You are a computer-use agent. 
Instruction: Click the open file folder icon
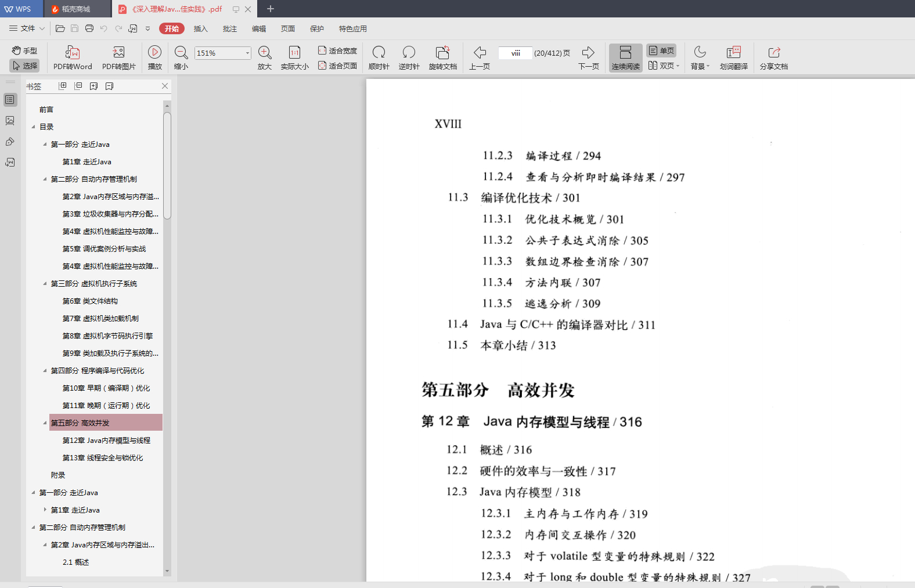coord(60,28)
